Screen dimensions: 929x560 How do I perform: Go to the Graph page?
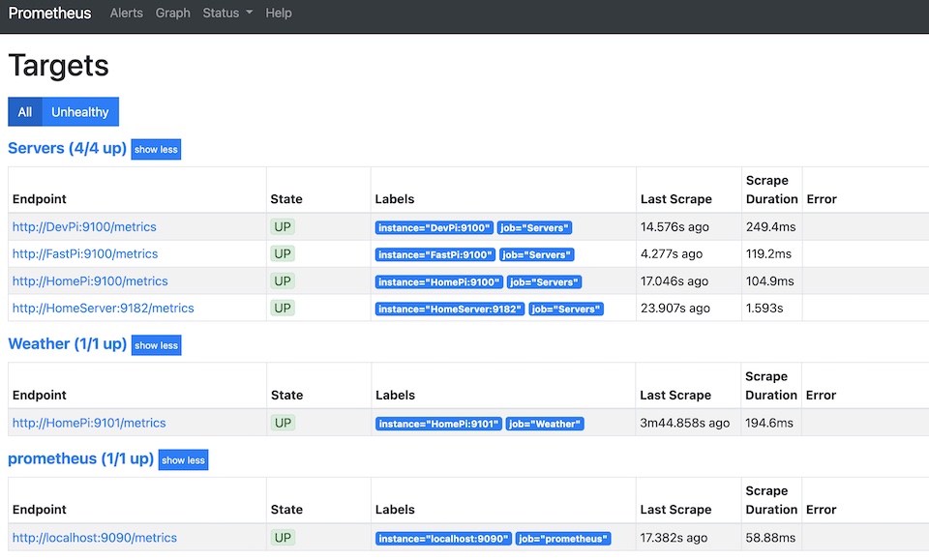(173, 13)
